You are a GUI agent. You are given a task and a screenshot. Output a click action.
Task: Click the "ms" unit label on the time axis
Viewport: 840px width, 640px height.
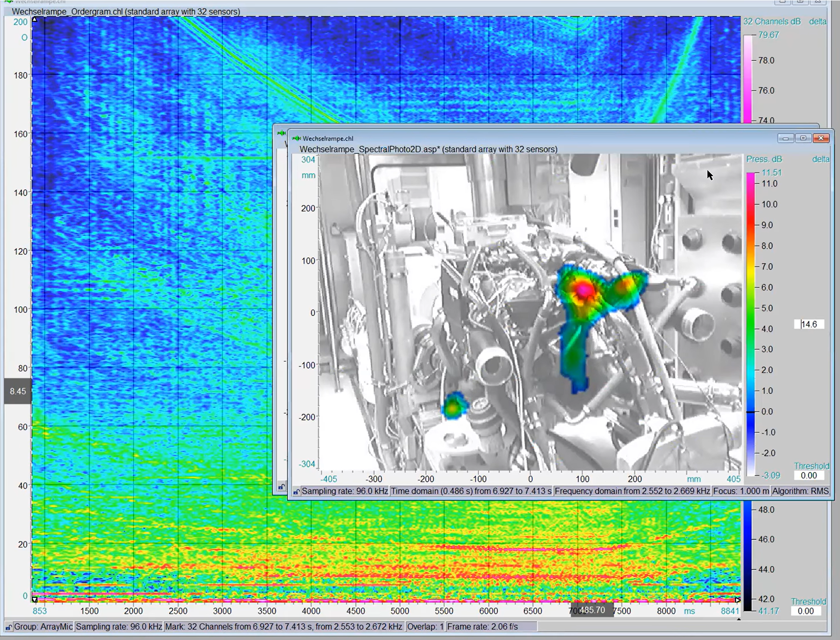[x=690, y=611]
